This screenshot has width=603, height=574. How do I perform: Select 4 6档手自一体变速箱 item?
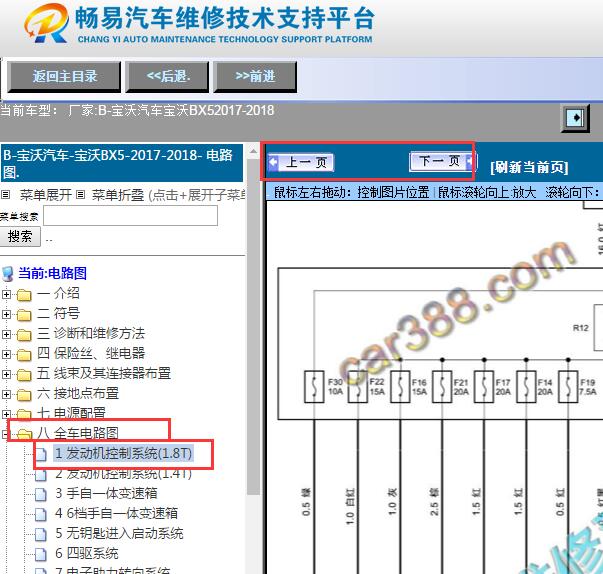[117, 513]
